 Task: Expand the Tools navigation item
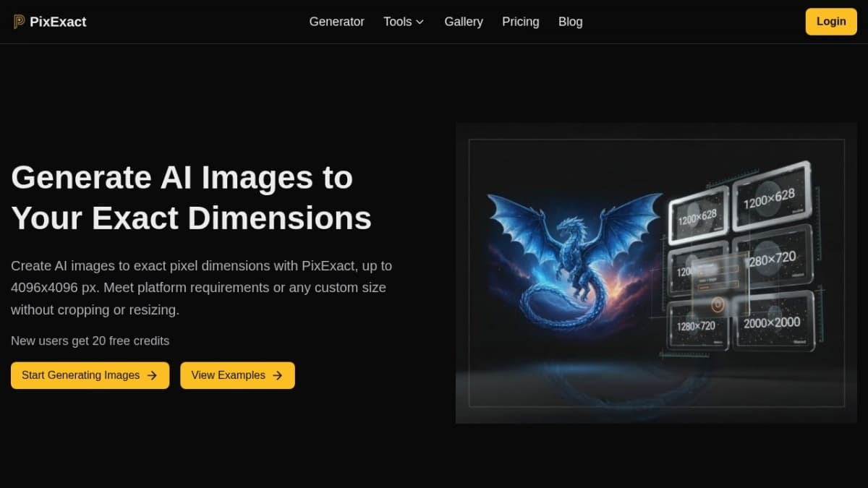point(402,22)
